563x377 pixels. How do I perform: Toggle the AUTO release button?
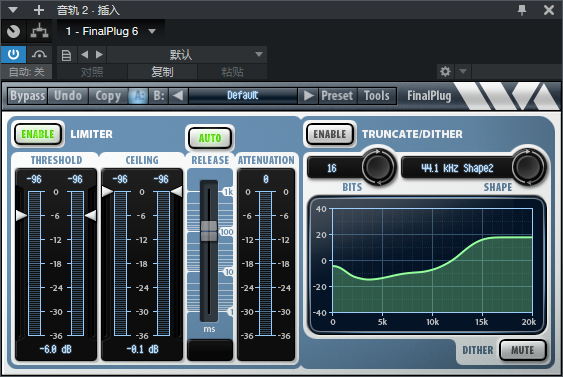[x=210, y=138]
